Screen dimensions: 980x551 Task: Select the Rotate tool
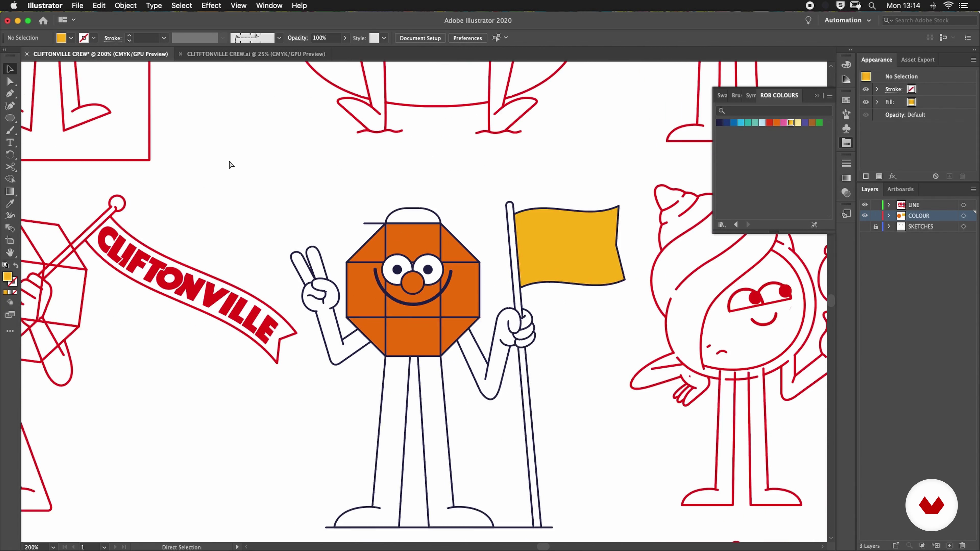10,155
